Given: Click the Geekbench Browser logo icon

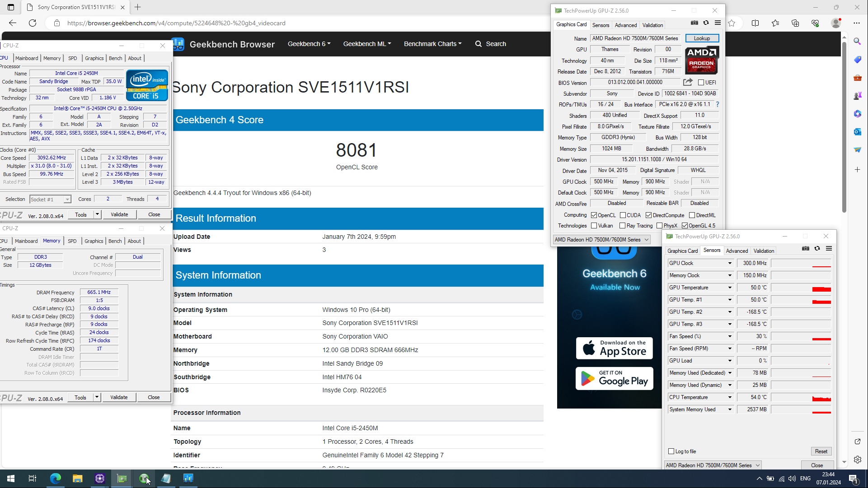Looking at the screenshot, I should tap(178, 44).
